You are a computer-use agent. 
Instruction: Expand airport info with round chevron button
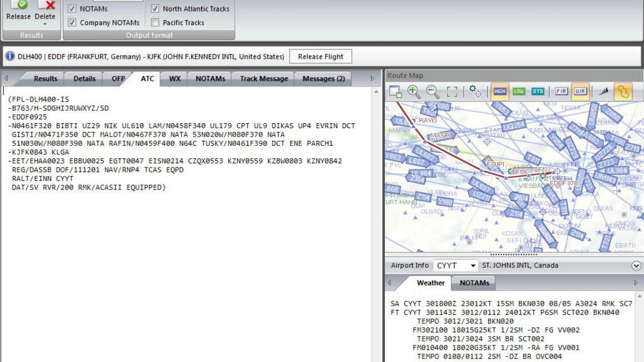[x=636, y=265]
